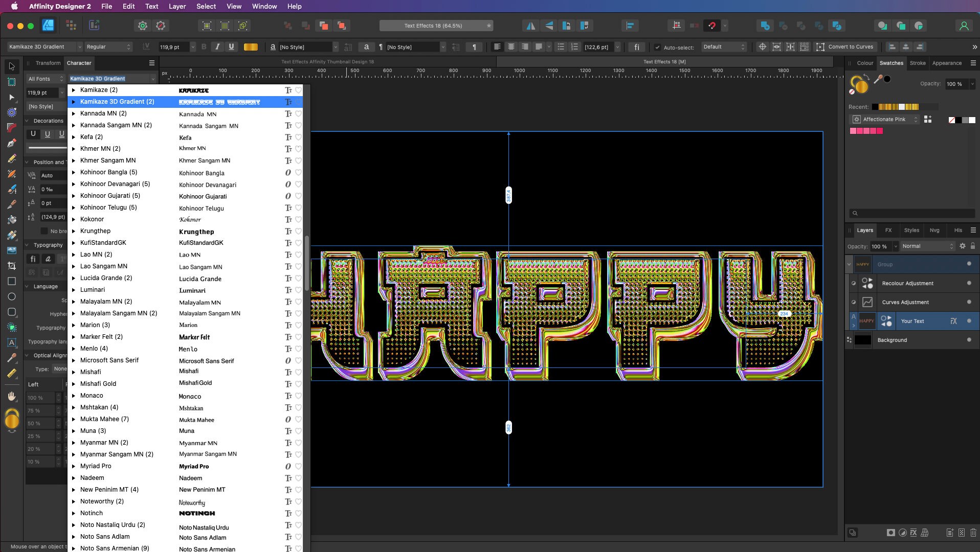Favourite the Menlo font with heart

(298, 349)
